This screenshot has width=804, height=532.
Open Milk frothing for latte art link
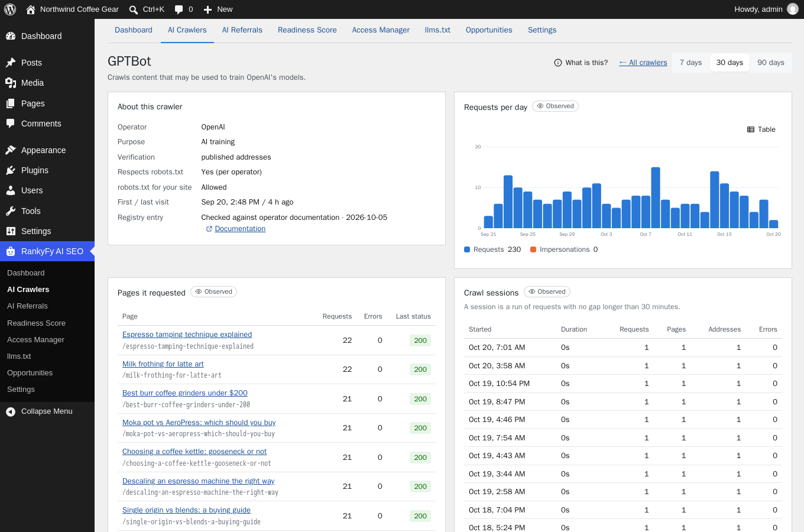click(x=163, y=364)
